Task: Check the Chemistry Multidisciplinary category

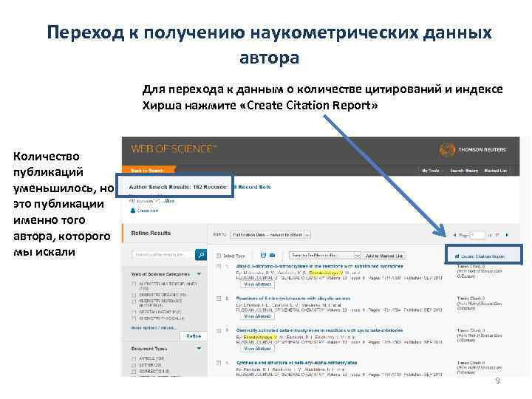Action: (134, 284)
